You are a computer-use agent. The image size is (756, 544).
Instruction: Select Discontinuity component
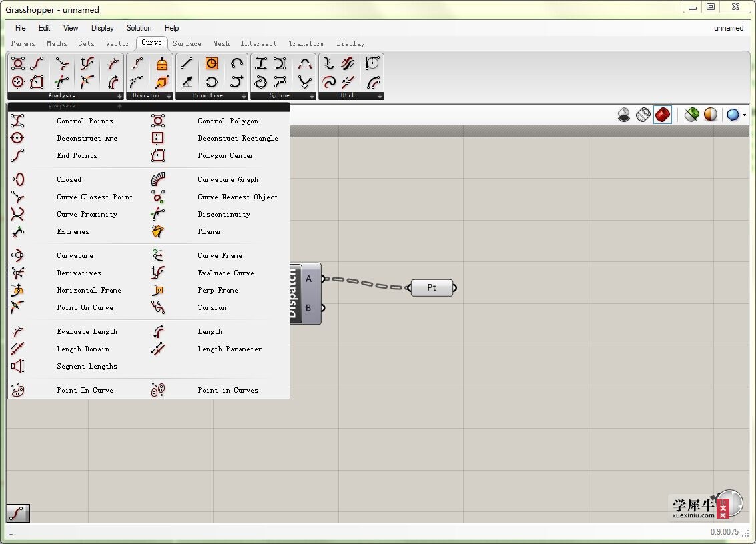pyautogui.click(x=220, y=215)
